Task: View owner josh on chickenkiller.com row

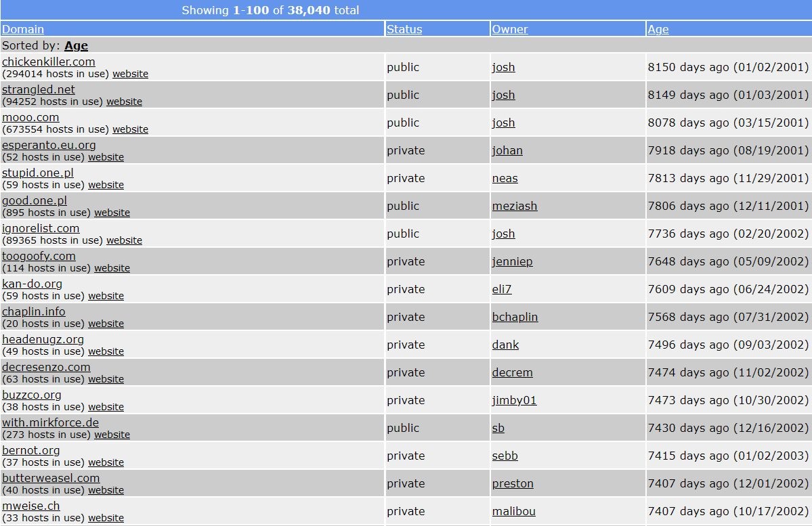Action: pyautogui.click(x=503, y=67)
